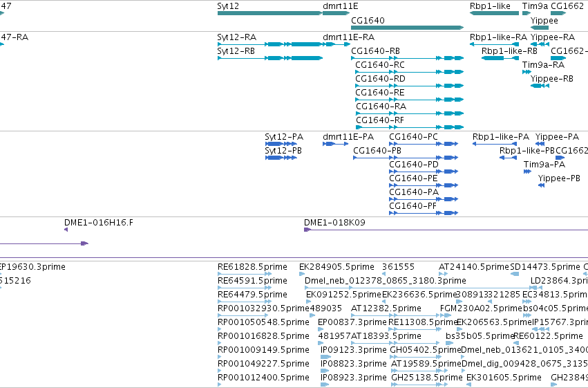The width and height of the screenshot is (588, 388).
Task: Select transcript CG1640-RD
Action: 410,86
